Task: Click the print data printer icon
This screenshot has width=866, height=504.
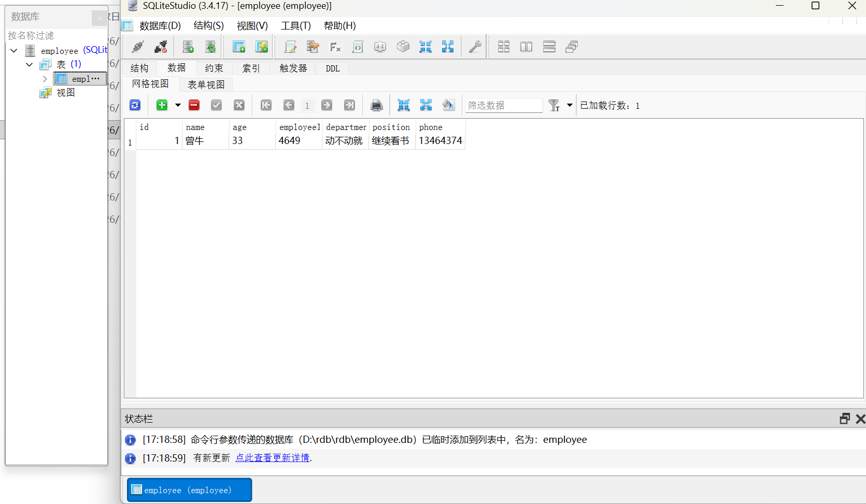Action: point(377,106)
